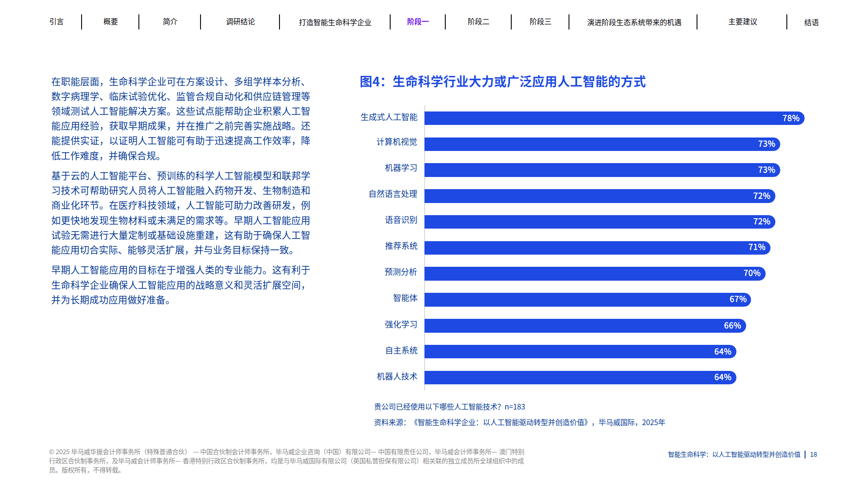Select the highlighted 阶段一 tab
The width and height of the screenshot is (868, 488).
pyautogui.click(x=417, y=22)
